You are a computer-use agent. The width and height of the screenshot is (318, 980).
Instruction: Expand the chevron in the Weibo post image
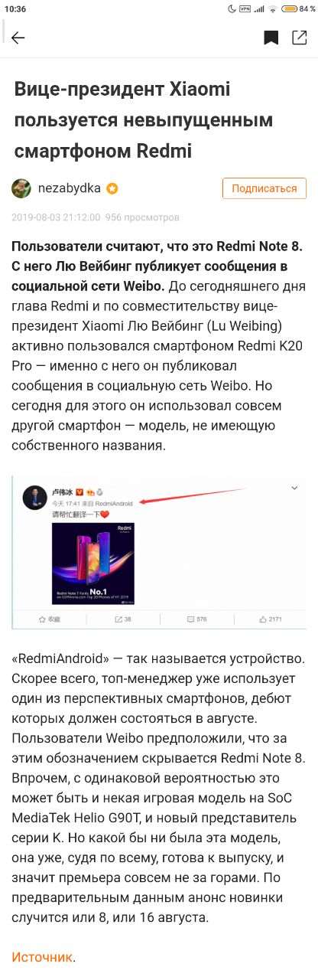[294, 488]
